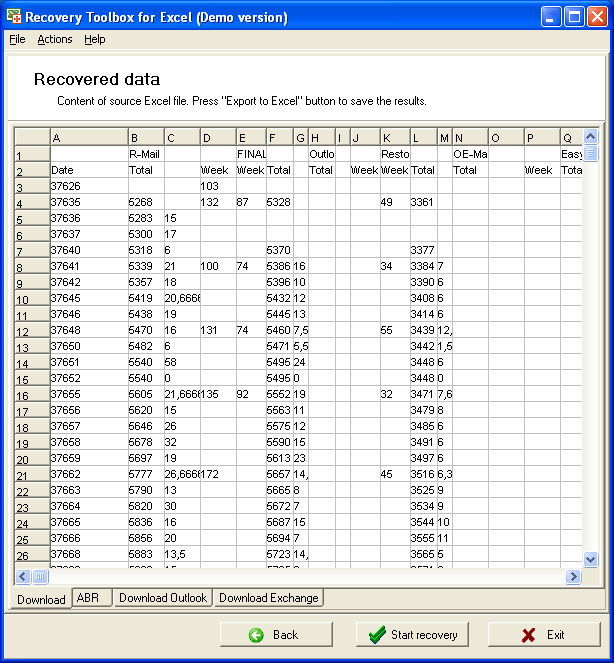This screenshot has width=614, height=663.
Task: Click cell containing 5883
Action: pos(146,554)
